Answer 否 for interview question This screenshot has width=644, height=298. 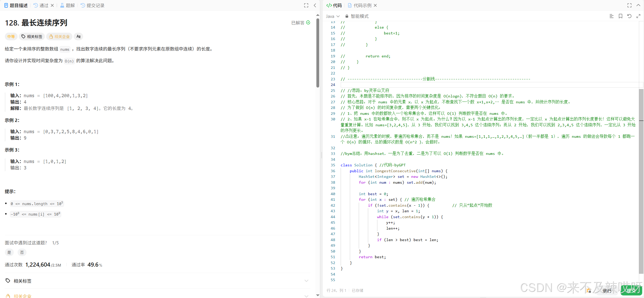point(22,252)
